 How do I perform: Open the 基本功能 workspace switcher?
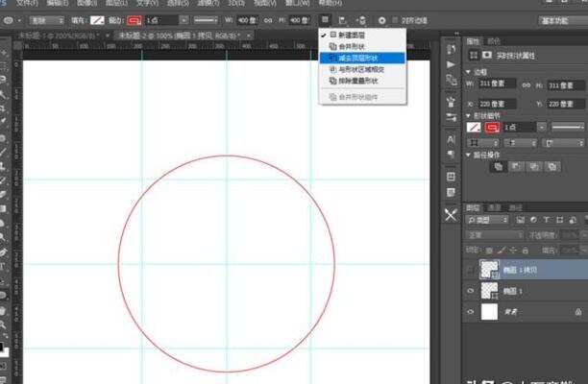[x=563, y=20]
